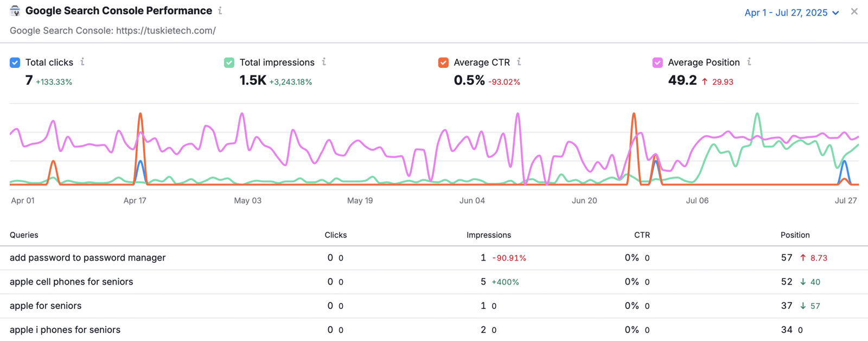Click the info icon next to Average CTR

coord(519,62)
